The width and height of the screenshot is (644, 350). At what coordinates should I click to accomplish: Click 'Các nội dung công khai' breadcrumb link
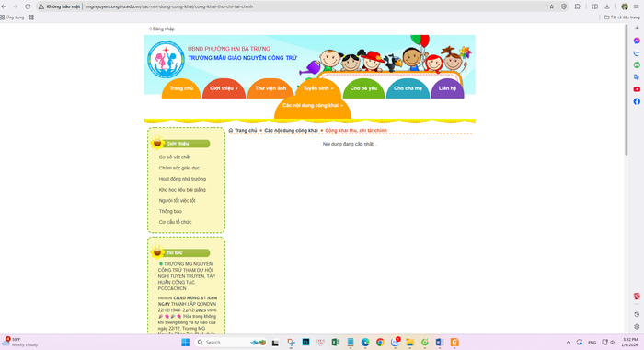coord(291,131)
